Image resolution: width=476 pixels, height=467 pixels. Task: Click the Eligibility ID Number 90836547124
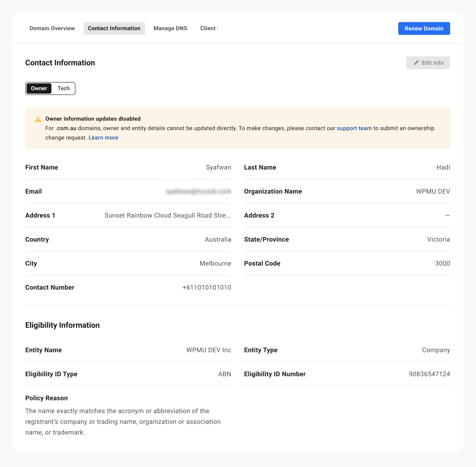[x=429, y=374]
